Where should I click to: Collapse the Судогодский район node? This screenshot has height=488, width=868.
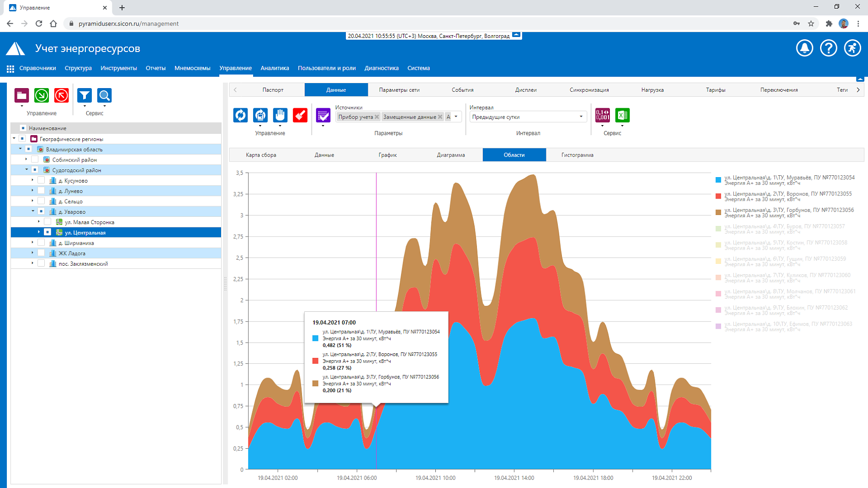26,170
